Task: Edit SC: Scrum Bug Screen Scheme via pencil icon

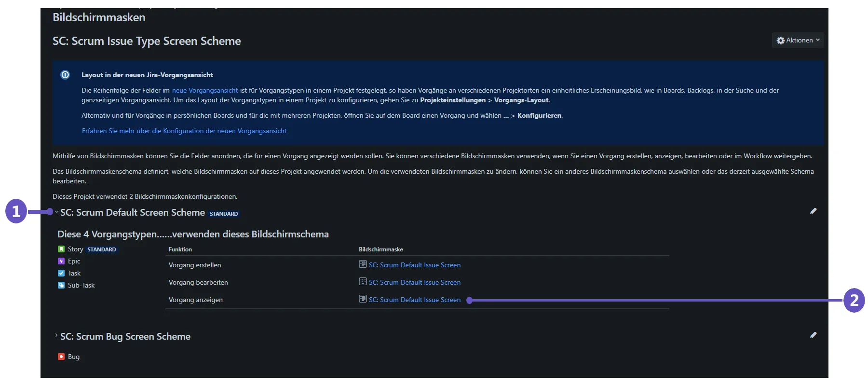Action: (x=813, y=335)
